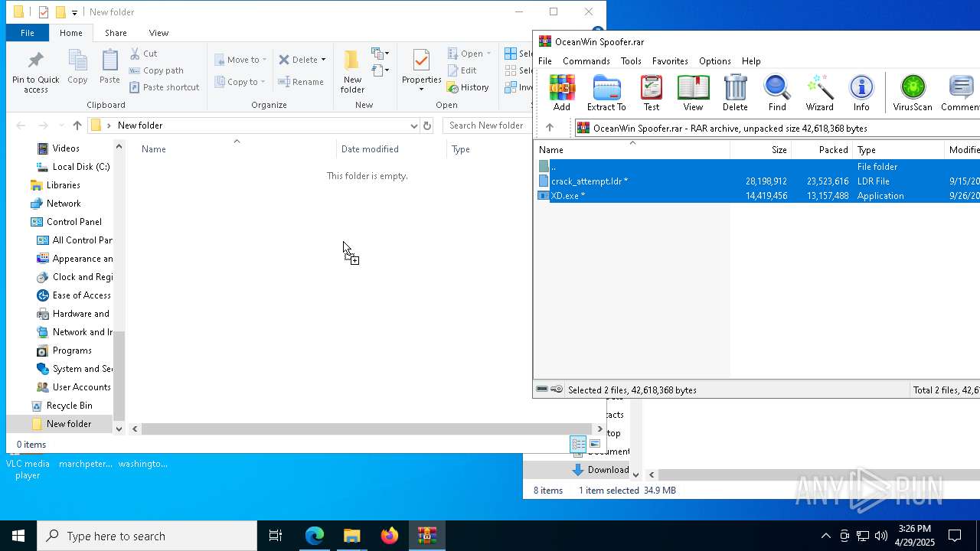The width and height of the screenshot is (980, 551).
Task: Sort WinRAR list by Size column
Action: pyautogui.click(x=760, y=150)
